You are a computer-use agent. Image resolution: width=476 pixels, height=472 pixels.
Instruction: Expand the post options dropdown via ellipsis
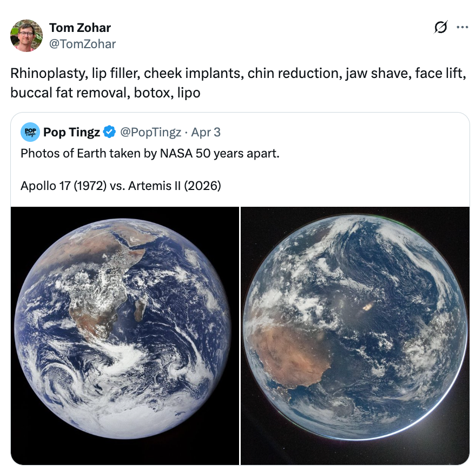[x=464, y=28]
